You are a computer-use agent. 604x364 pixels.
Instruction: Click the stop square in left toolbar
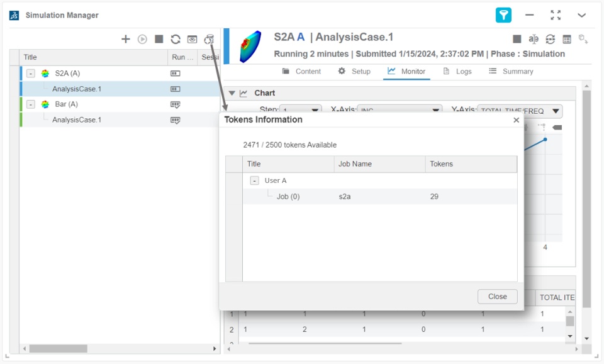point(159,39)
